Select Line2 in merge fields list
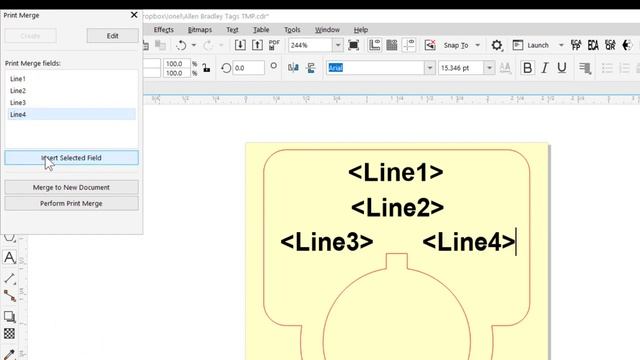 (x=71, y=91)
